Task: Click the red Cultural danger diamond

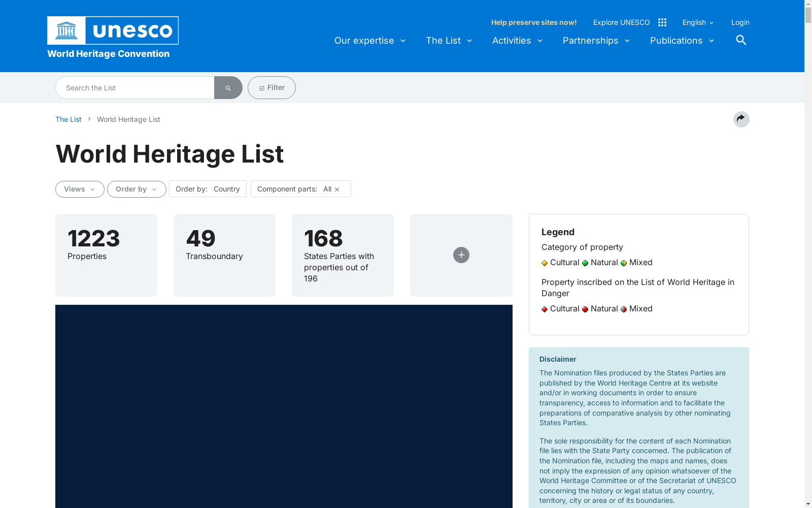Action: [545, 309]
